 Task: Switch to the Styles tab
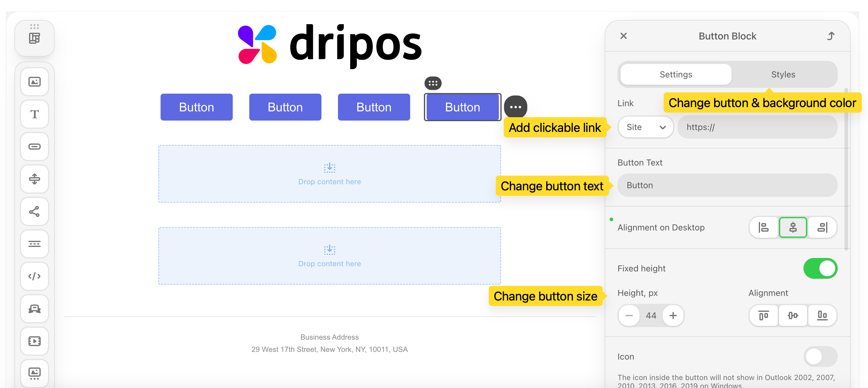click(x=783, y=74)
